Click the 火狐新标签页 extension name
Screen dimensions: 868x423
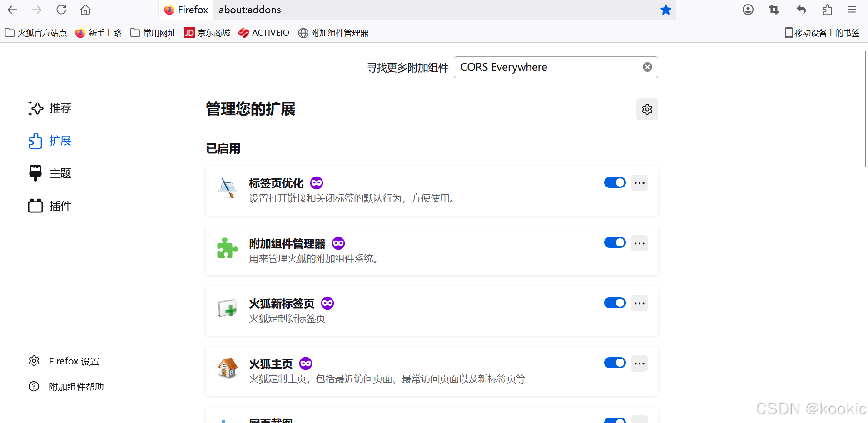[x=282, y=304]
